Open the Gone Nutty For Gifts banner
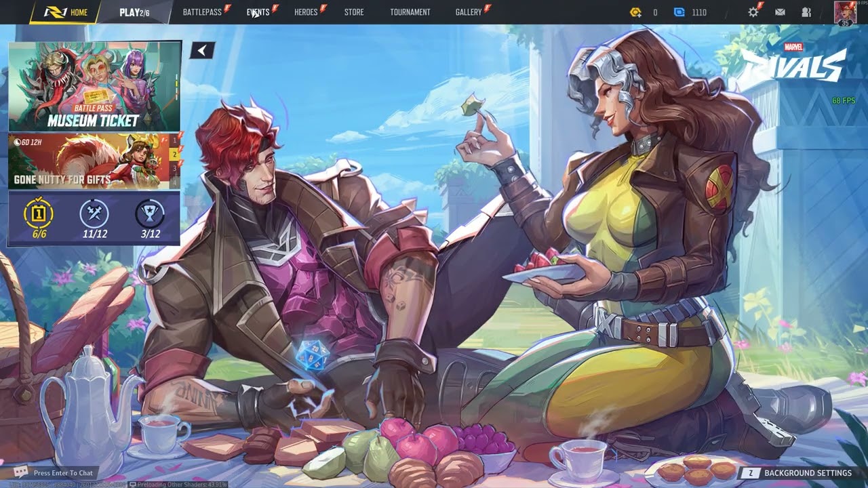868x488 pixels. click(88, 161)
